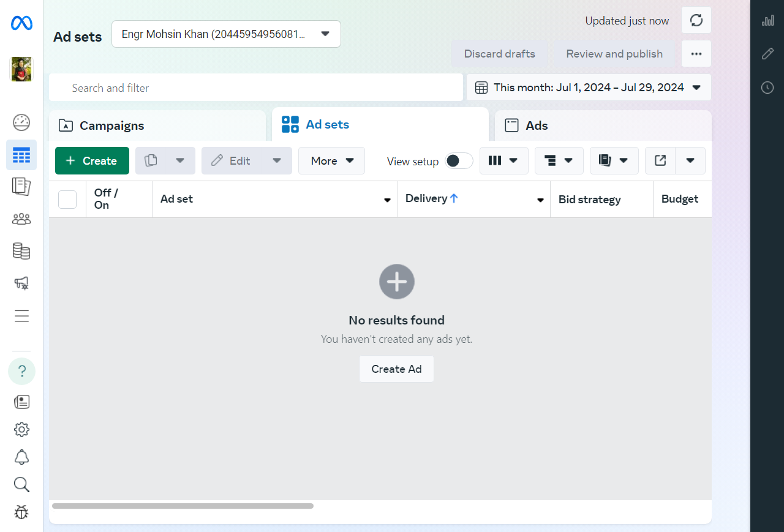This screenshot has height=532, width=784.
Task: Sort by the Delivery column header
Action: click(x=432, y=198)
